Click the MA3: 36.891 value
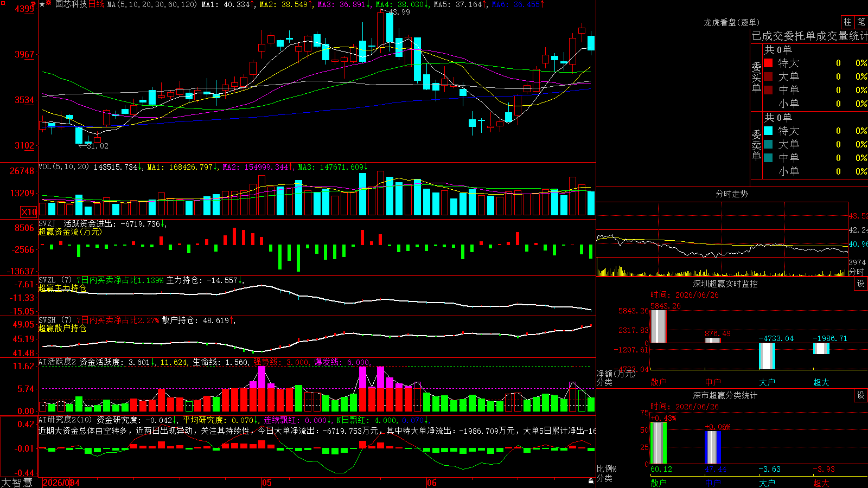This screenshot has width=868, height=488. point(344,4)
